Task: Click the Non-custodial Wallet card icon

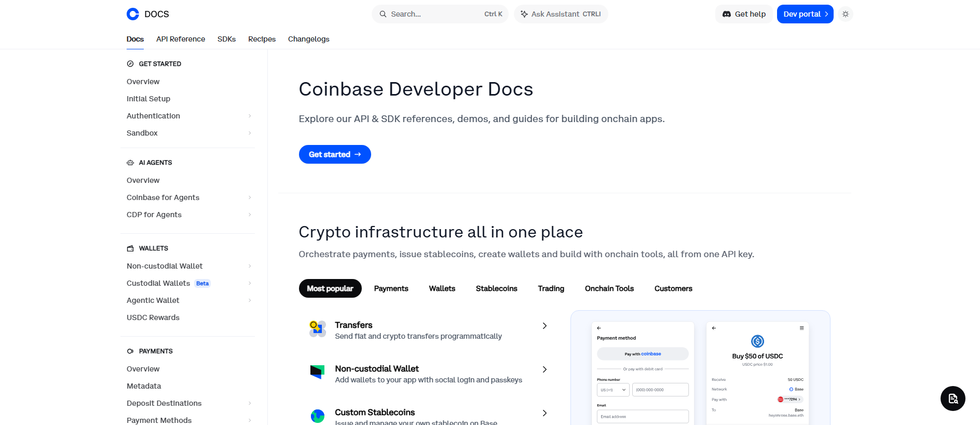Action: coord(318,372)
